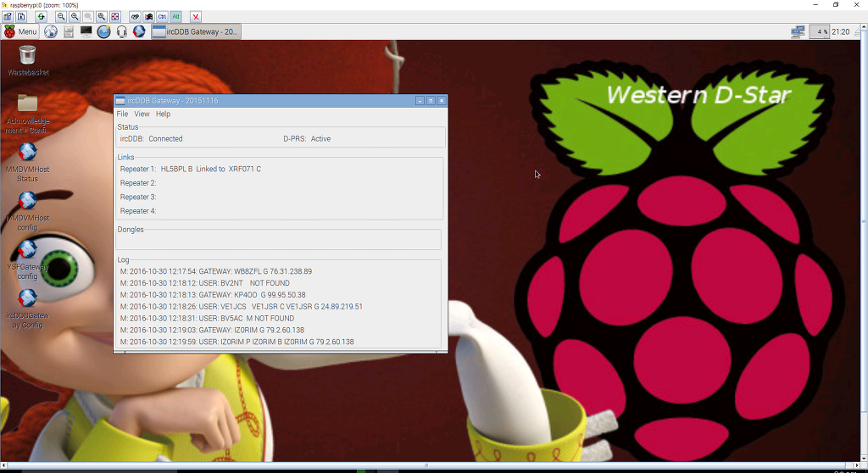Open File menu in ircDDB Gateway
The image size is (868, 473).
[122, 114]
